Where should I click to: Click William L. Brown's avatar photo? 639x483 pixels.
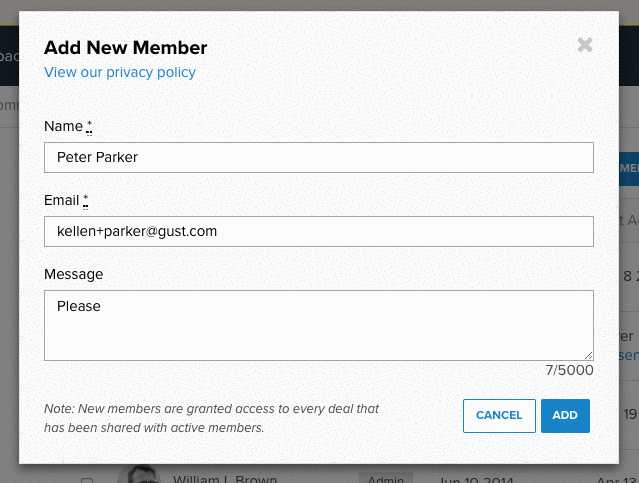tap(141, 474)
